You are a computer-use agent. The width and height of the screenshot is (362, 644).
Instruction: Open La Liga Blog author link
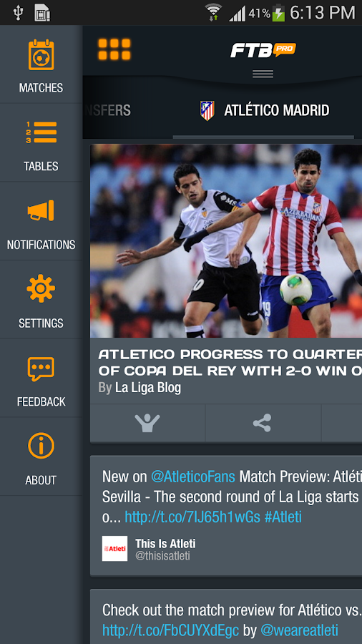148,388
